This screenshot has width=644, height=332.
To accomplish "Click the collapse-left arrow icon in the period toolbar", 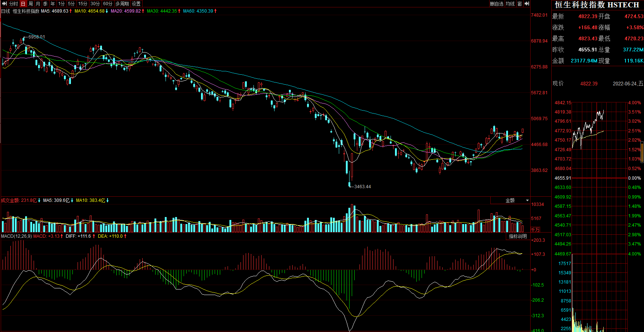I will pos(4,4).
